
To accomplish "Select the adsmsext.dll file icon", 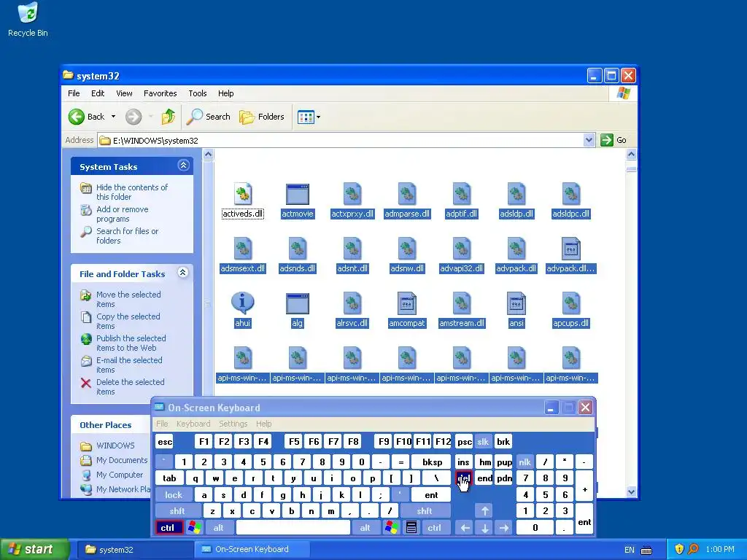I will (242, 249).
